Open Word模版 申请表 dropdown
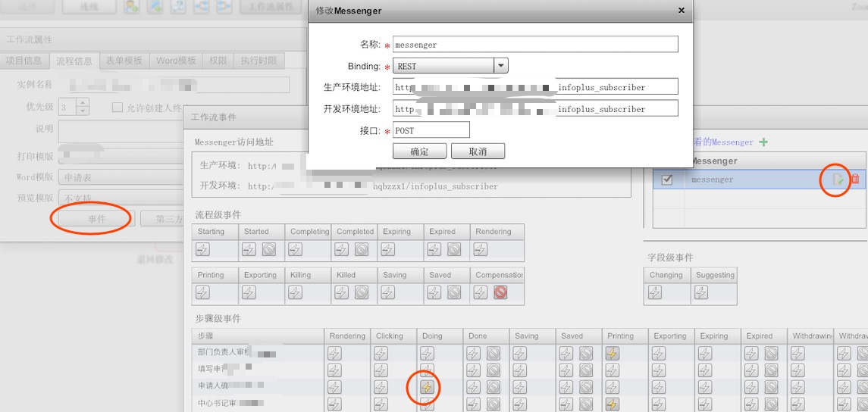Screen dimensions: 868x412 (122, 177)
